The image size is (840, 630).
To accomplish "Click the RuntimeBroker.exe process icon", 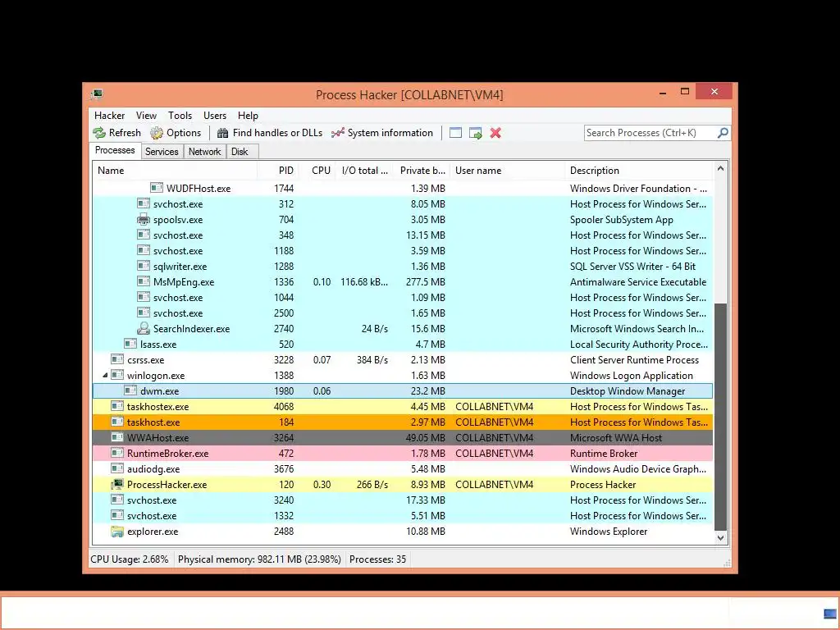I will [116, 453].
